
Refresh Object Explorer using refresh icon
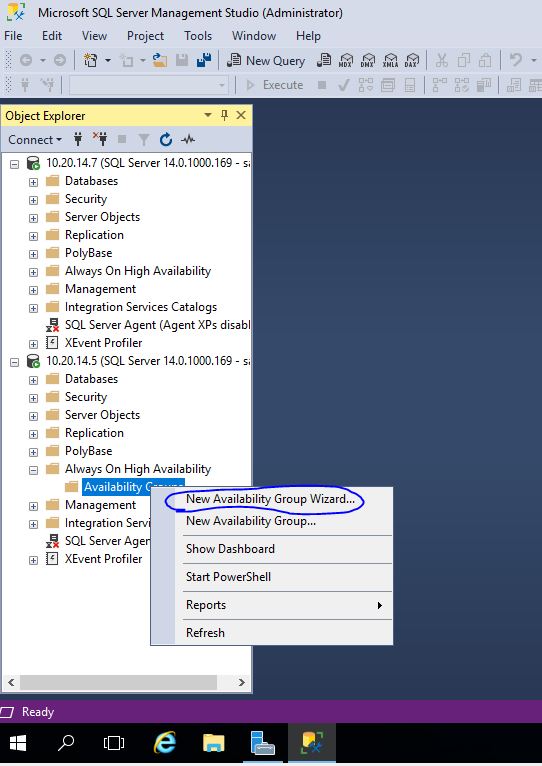pos(166,140)
